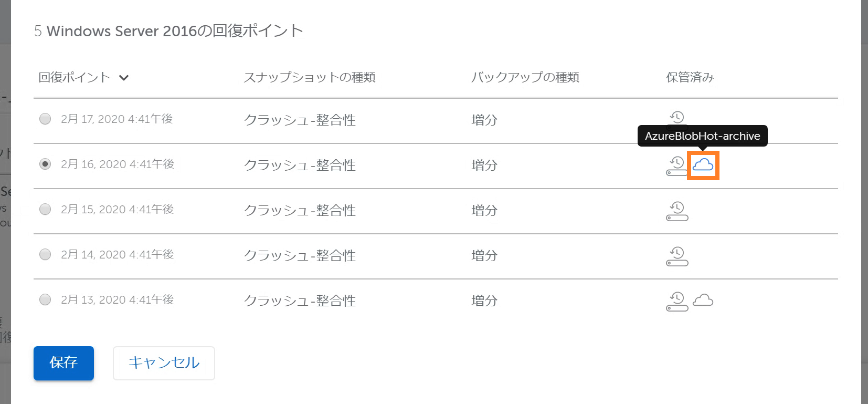Click local snapshot icon in Feb 13 row
Viewport: 868px width, 404px height.
[677, 301]
